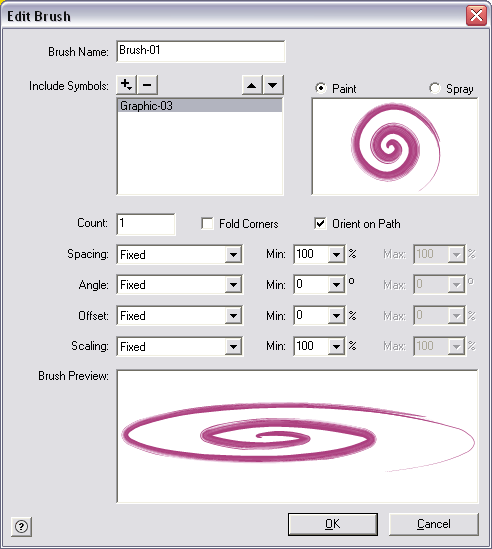Click the Cancel button
The image size is (492, 549).
[x=434, y=524]
